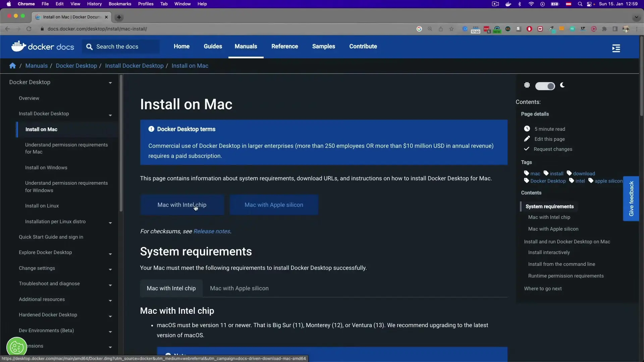The height and width of the screenshot is (362, 644).
Task: Open the Bookmarks menu in menu bar
Action: point(120,4)
